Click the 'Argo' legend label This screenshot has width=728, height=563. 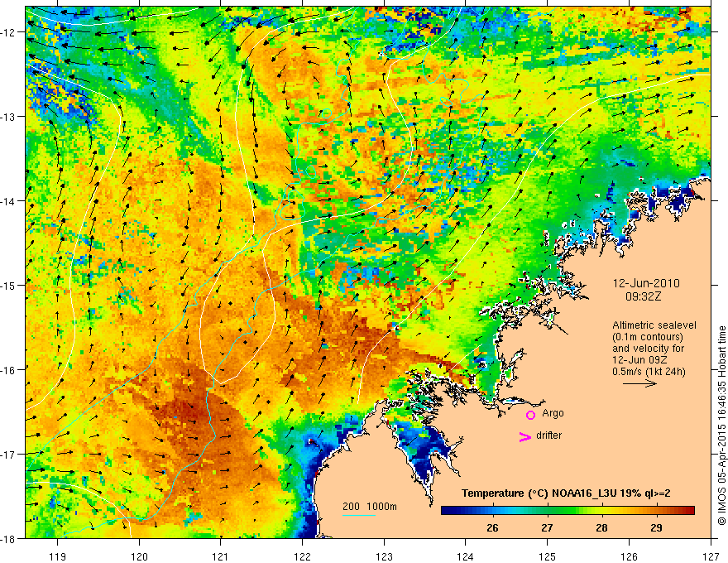pyautogui.click(x=553, y=413)
